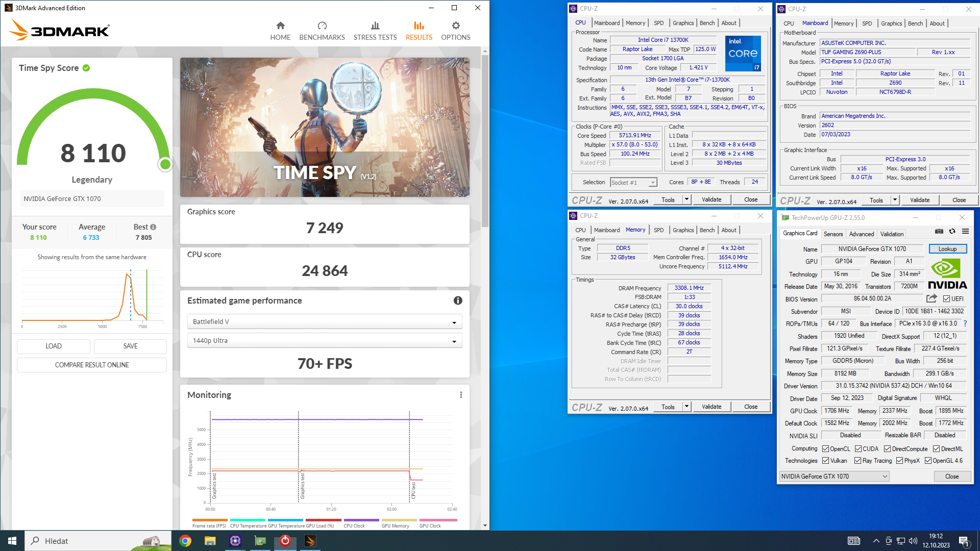Expand the Battlefield V game dropdown
The width and height of the screenshot is (980, 551).
click(x=325, y=321)
